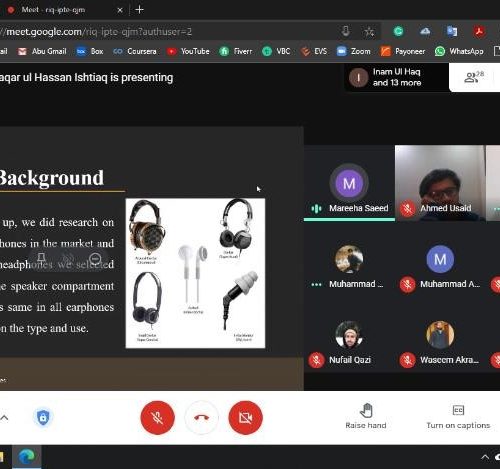Viewport: 500px width, 469px height.
Task: Open the Zoom bookmark
Action: [x=354, y=51]
